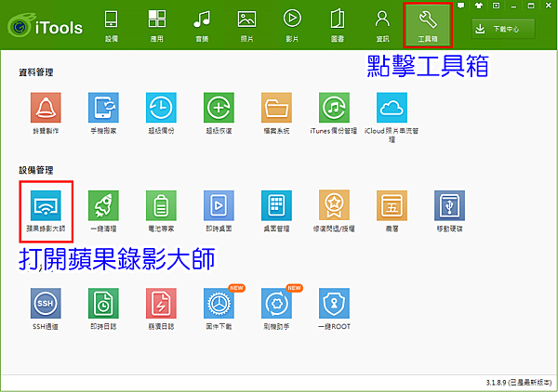The height and width of the screenshot is (392, 558).
Task: Click the 一鍵ROOT label text
Action: click(334, 326)
